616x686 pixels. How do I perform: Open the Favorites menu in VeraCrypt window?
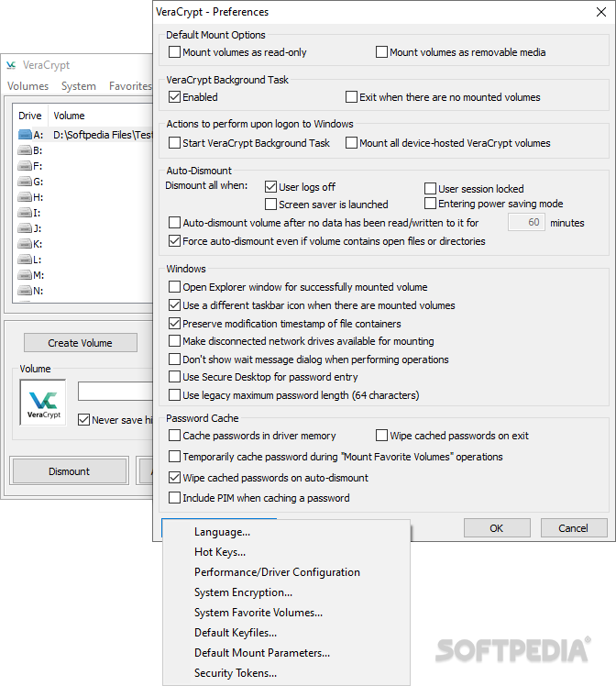click(130, 86)
